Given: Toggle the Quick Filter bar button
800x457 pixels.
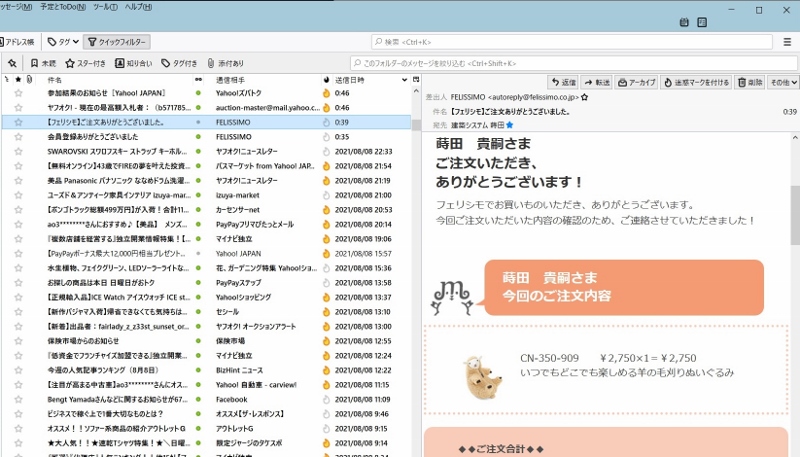Looking at the screenshot, I should click(117, 42).
